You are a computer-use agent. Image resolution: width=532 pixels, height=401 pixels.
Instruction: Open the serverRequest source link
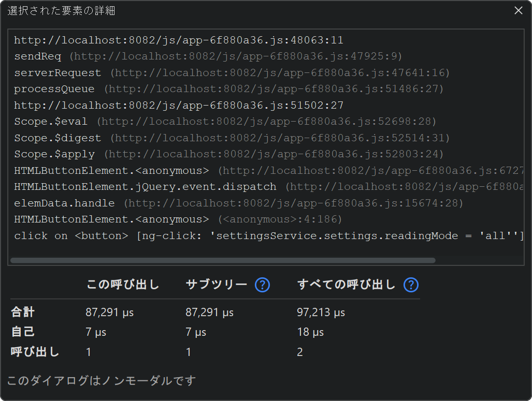280,73
